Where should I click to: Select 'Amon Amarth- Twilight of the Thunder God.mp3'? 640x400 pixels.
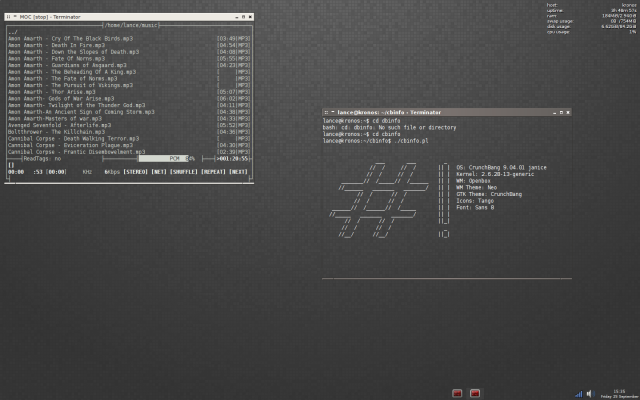[76, 105]
